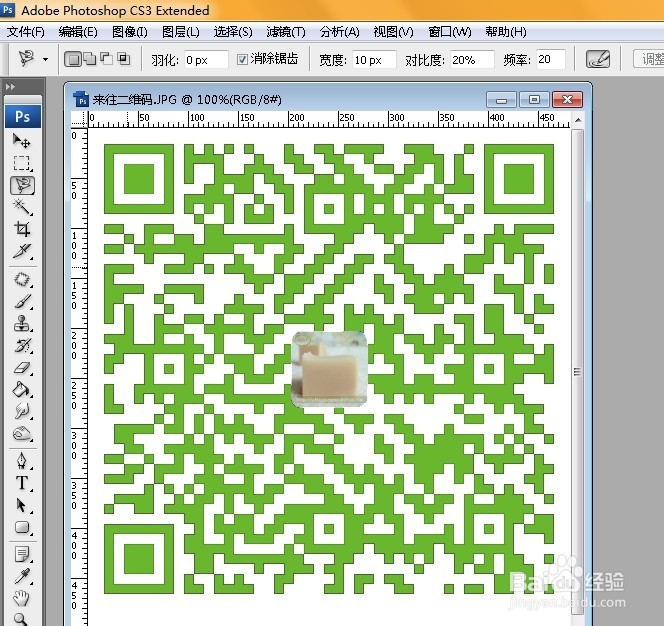Select the Crop tool
This screenshot has width=664, height=626.
22,229
